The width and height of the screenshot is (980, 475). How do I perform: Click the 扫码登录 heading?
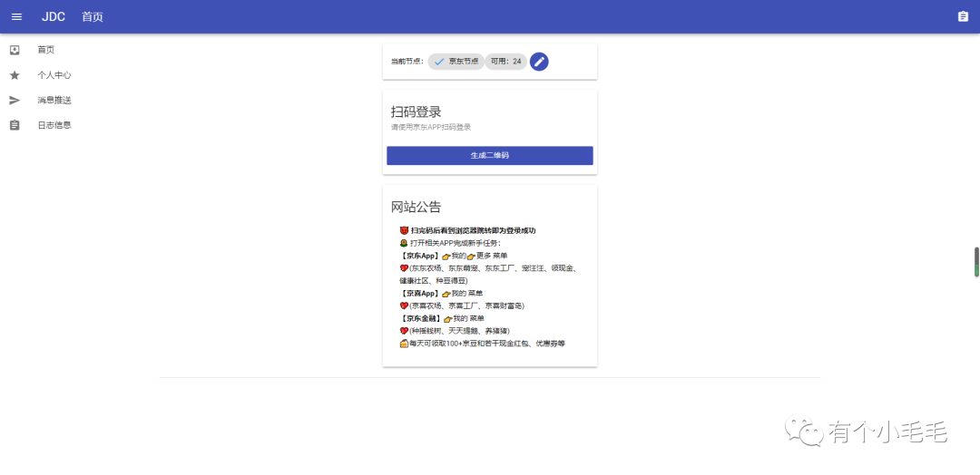coord(416,111)
